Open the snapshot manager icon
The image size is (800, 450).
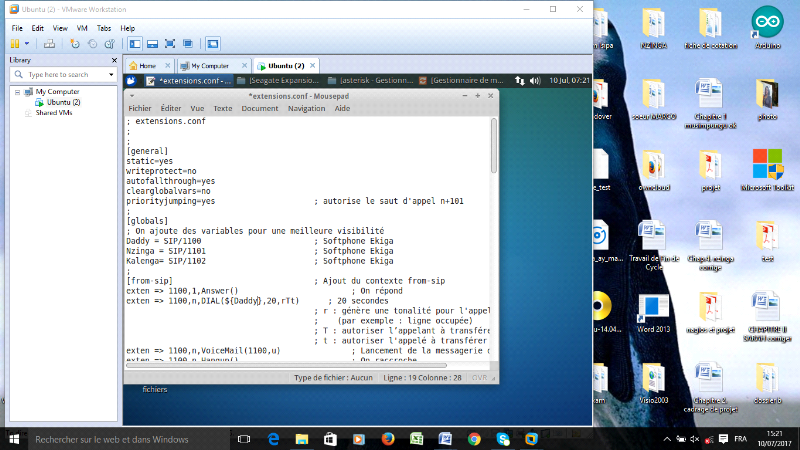[x=109, y=44]
